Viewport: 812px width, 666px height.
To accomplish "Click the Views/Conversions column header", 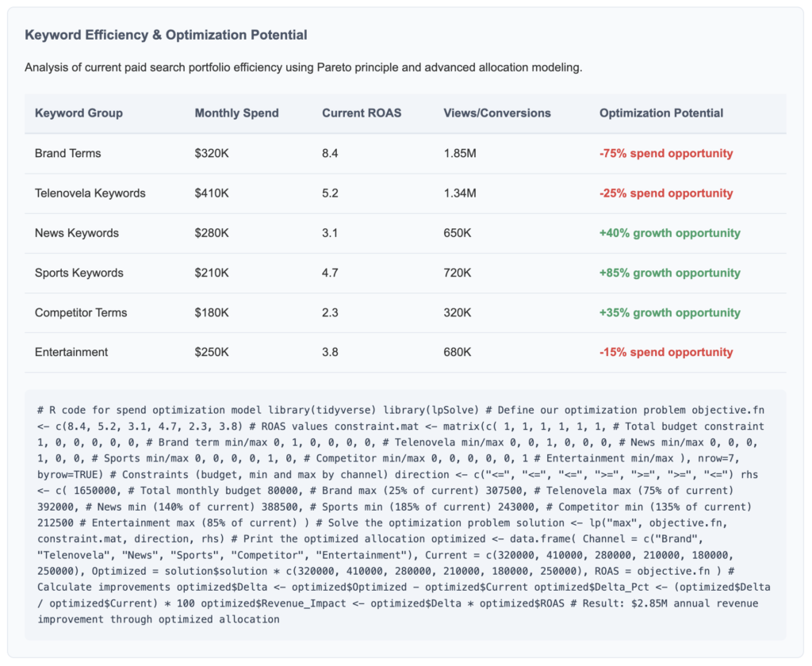I will (x=496, y=113).
